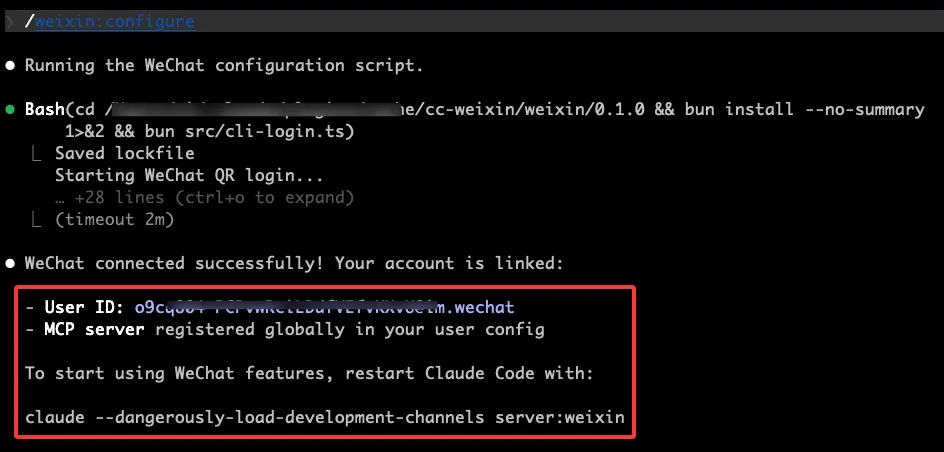Click the claude --dangerously-load-development-channels command line
This screenshot has height=452, width=944.
324,417
